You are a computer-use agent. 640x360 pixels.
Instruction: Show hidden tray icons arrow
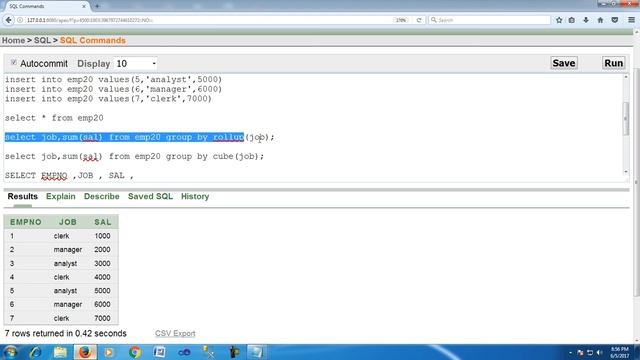coord(570,352)
